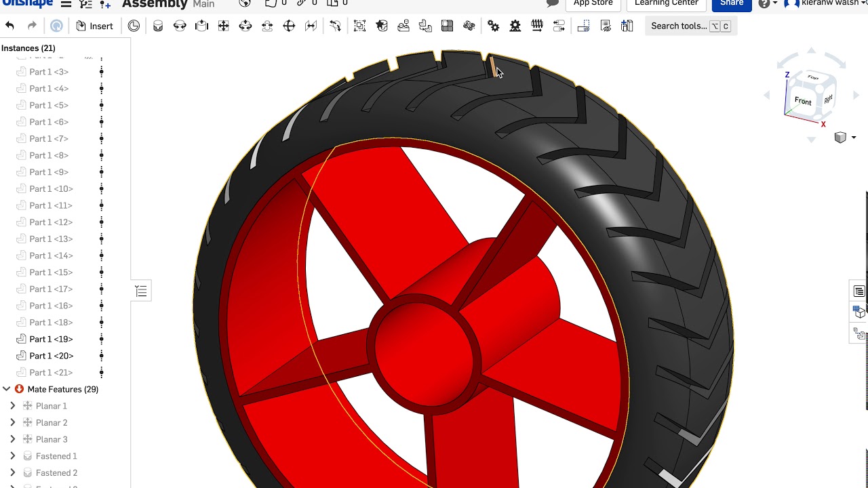Select Part 1 <21> in instances
Image resolution: width=868 pixels, height=488 pixels.
click(x=51, y=372)
